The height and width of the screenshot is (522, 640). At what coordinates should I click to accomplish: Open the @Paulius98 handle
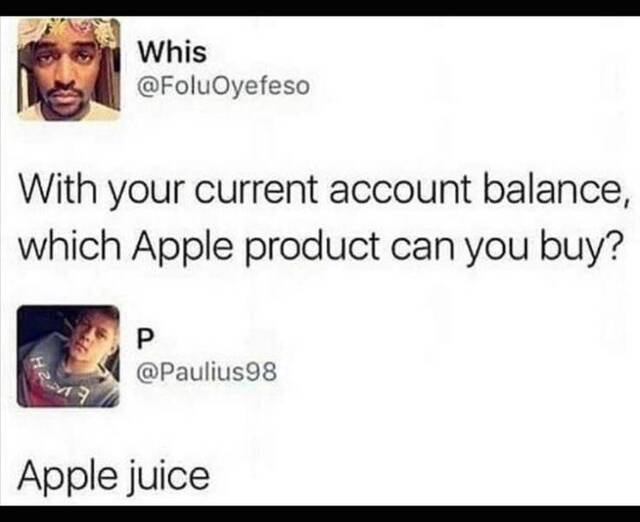coord(207,371)
